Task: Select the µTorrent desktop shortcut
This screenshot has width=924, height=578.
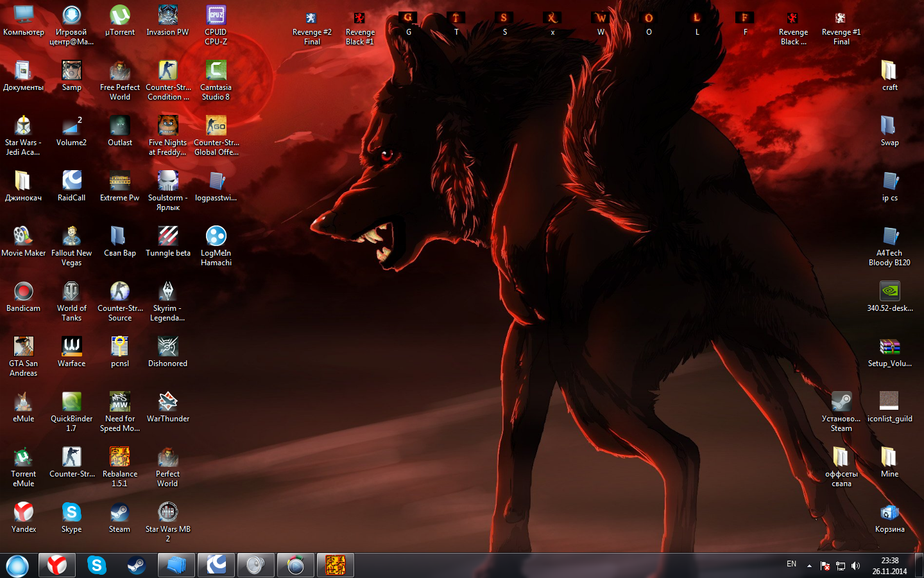Action: [x=120, y=21]
